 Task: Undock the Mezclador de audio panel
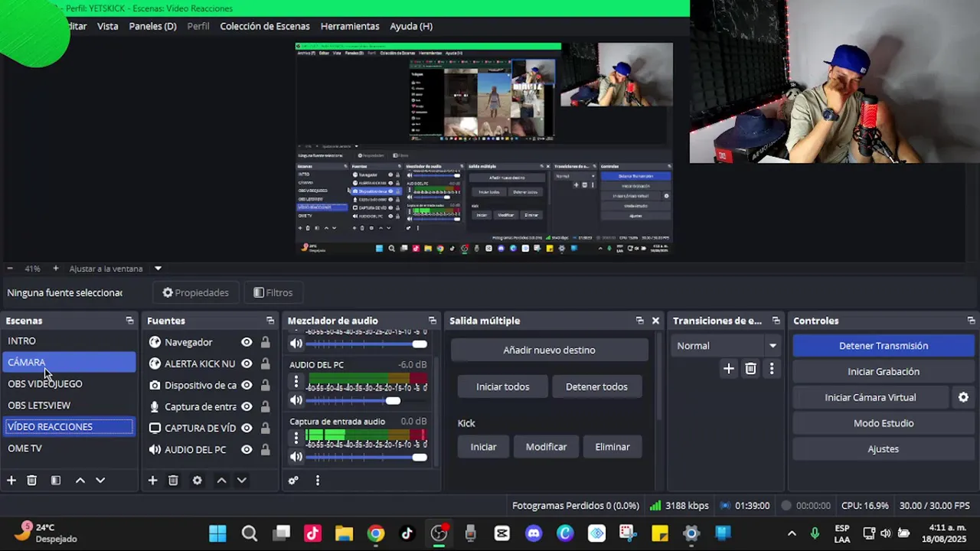point(433,321)
